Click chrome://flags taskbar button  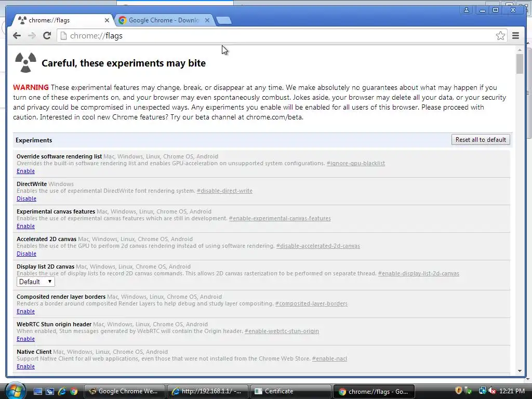click(374, 391)
